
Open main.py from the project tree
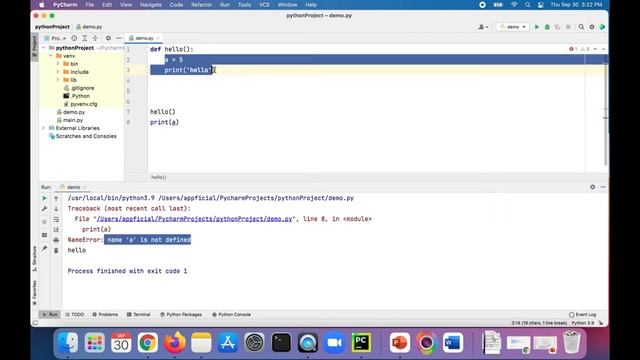(x=70, y=120)
